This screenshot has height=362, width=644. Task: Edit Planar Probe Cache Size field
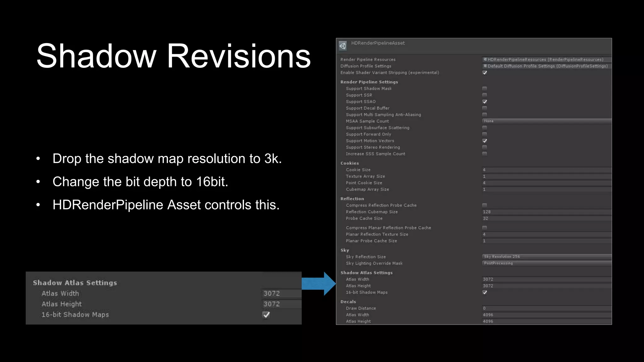pyautogui.click(x=547, y=241)
